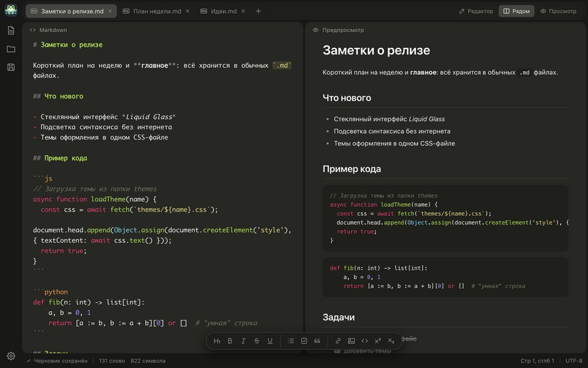
Task: Open the folder icon in sidebar
Action: [11, 49]
